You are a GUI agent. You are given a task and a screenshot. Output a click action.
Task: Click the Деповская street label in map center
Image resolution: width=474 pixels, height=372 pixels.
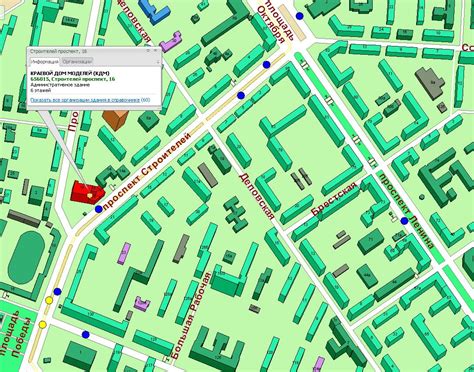click(257, 197)
